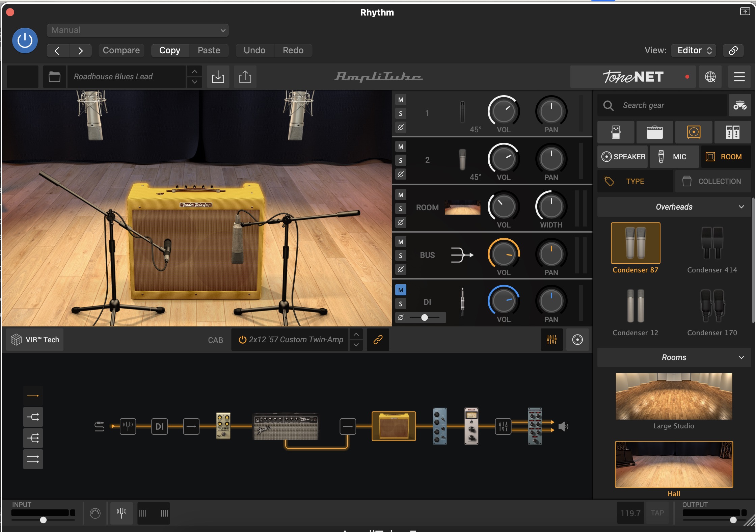Mute mic channel 1
This screenshot has height=532, width=756.
pyautogui.click(x=401, y=100)
